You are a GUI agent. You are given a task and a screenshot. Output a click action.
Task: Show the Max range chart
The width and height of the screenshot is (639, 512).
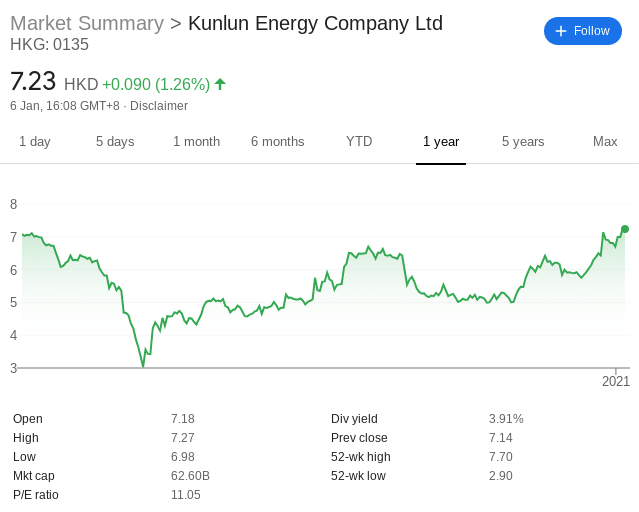(x=605, y=141)
